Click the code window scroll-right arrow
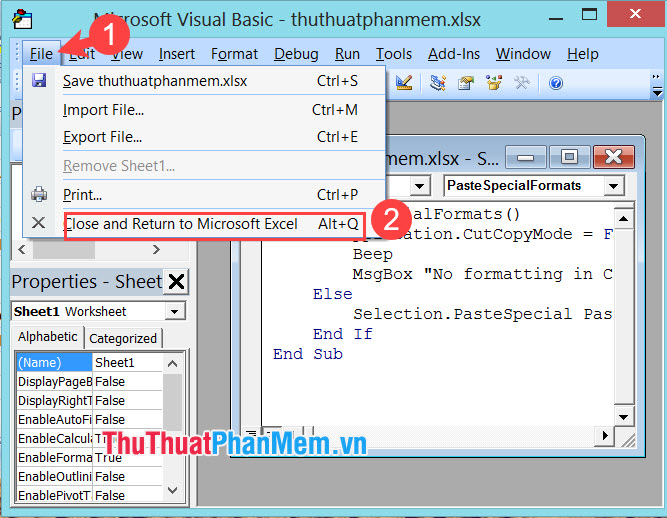The image size is (667, 518). point(604,435)
